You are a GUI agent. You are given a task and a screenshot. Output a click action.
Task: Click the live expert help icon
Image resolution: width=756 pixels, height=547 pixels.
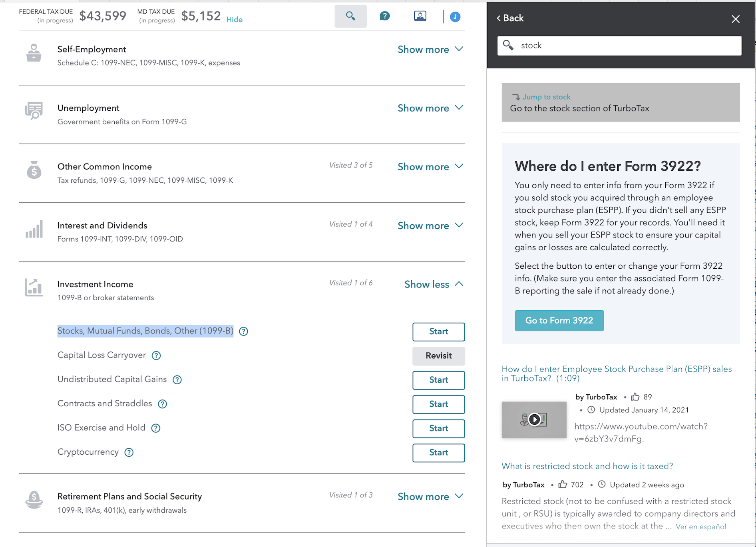[x=420, y=16]
